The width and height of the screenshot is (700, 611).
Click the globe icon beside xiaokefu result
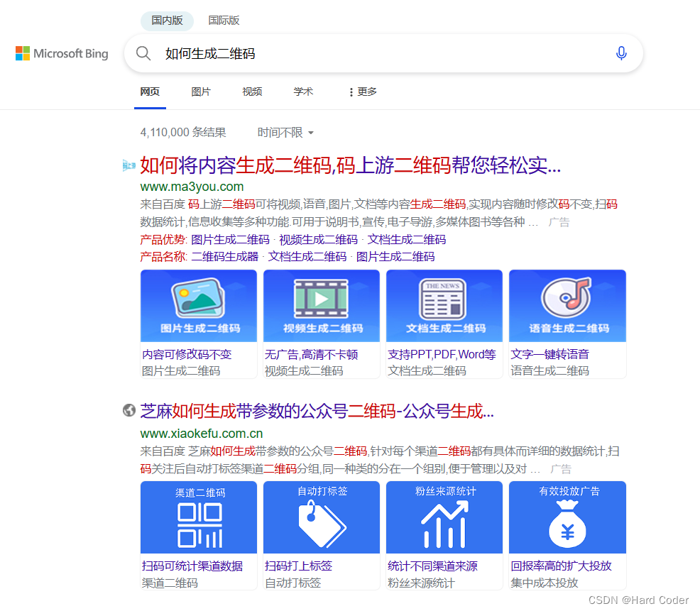[129, 409]
